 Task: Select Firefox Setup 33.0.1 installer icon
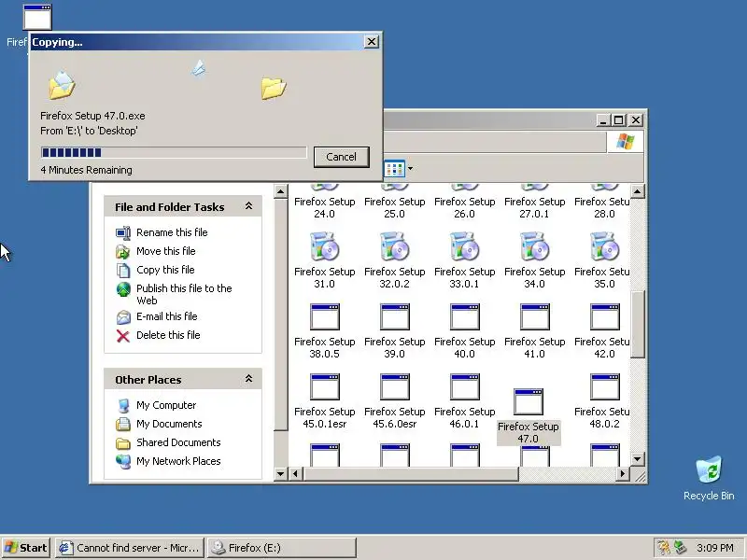(x=464, y=246)
